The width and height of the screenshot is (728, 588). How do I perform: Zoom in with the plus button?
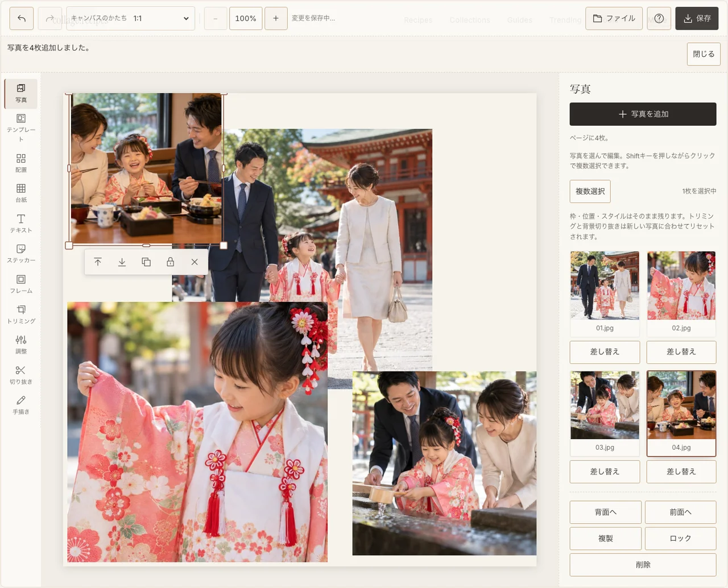tap(276, 18)
